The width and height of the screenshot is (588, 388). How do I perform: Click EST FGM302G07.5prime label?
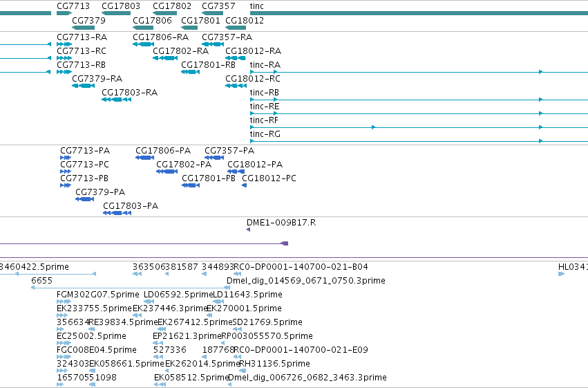98,295
